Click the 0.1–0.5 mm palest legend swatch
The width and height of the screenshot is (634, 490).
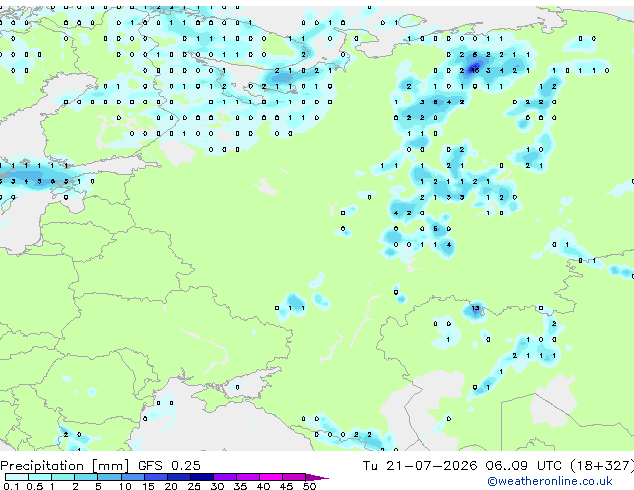pos(17,477)
